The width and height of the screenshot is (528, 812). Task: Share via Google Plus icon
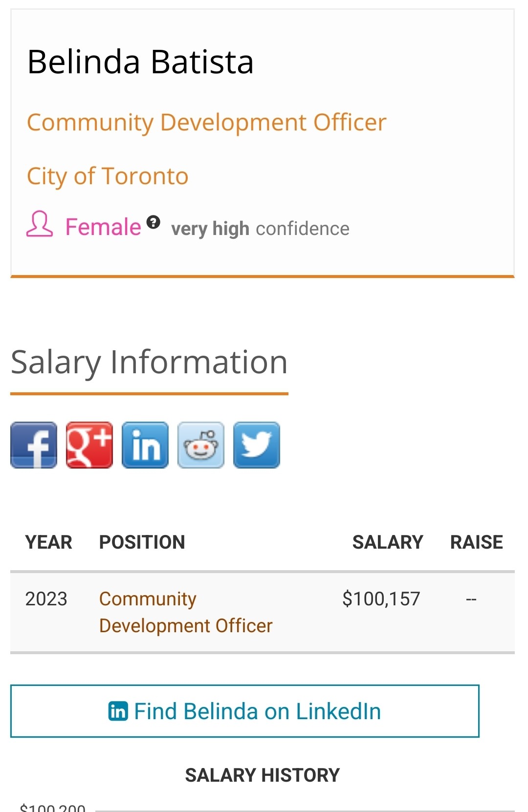[89, 445]
